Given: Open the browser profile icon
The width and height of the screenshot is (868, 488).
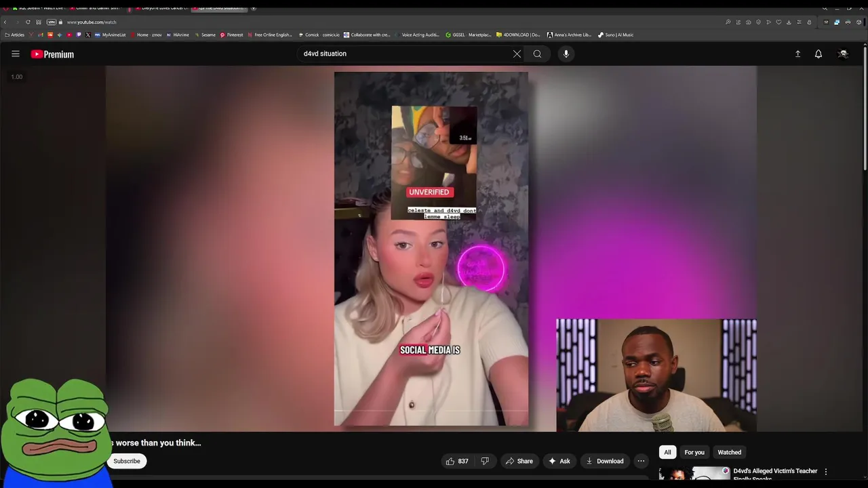Looking at the screenshot, I should point(809,22).
